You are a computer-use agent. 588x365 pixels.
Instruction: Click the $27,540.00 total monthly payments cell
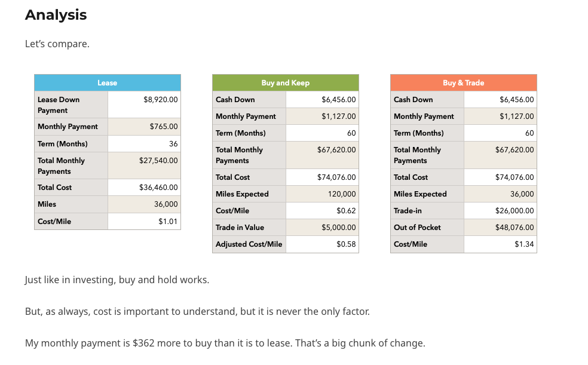coord(158,161)
